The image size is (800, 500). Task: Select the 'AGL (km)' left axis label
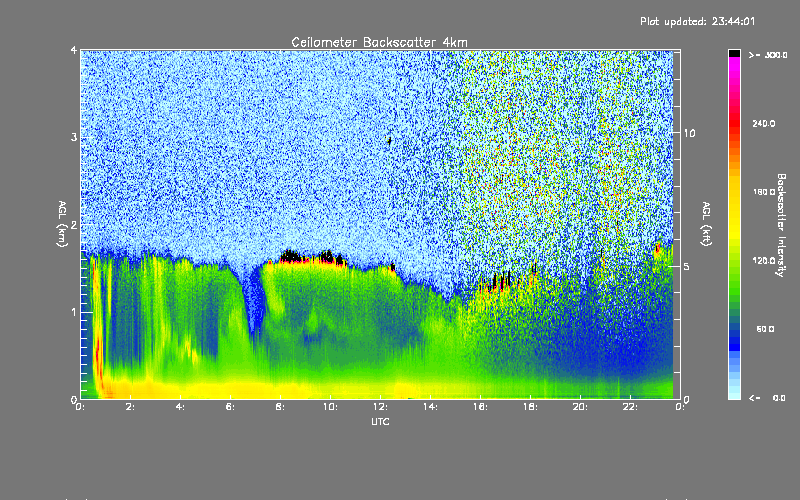pyautogui.click(x=62, y=223)
